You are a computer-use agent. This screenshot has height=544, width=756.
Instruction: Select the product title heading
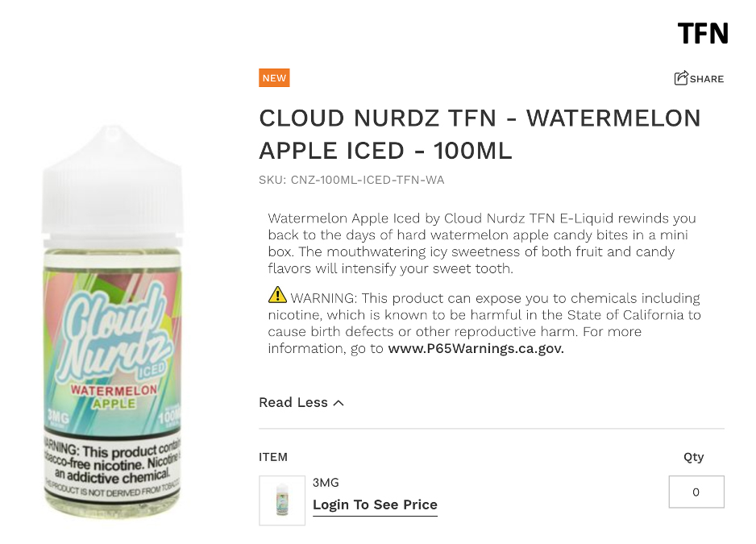tap(480, 134)
